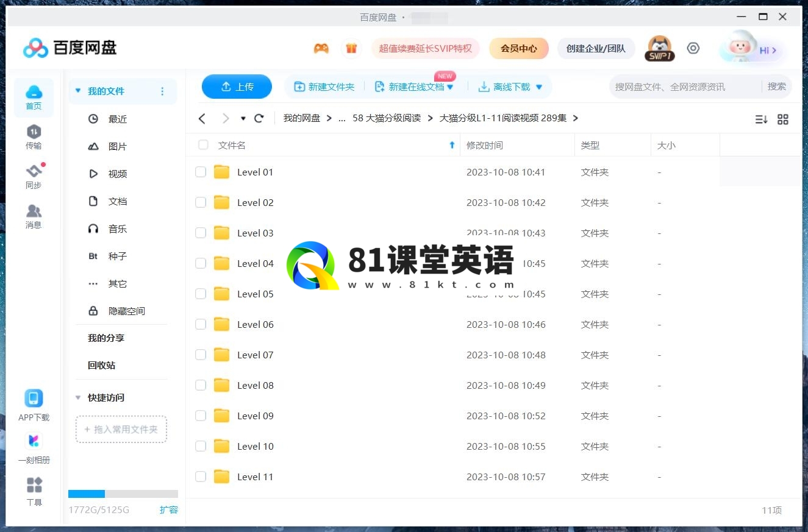This screenshot has width=808, height=532.
Task: Click the Level 06 folder icon
Action: (x=221, y=324)
